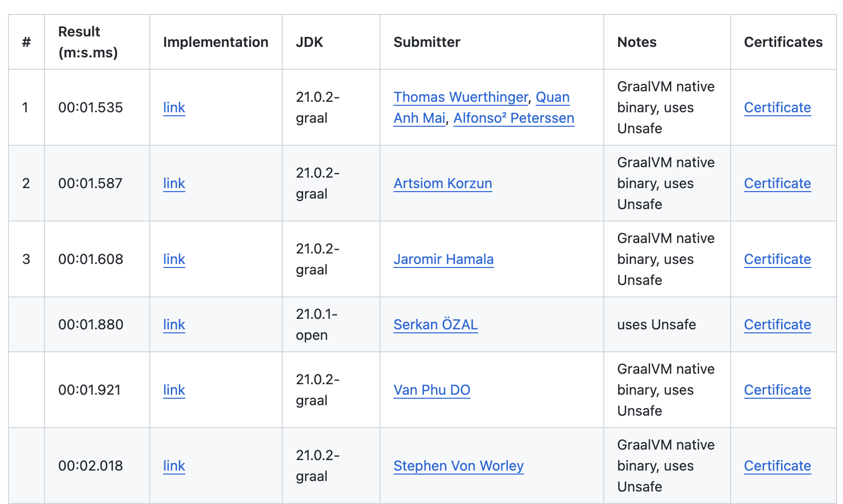The image size is (843, 504).
Task: View Certificate for Stephen Von Worley's entry
Action: click(x=777, y=466)
